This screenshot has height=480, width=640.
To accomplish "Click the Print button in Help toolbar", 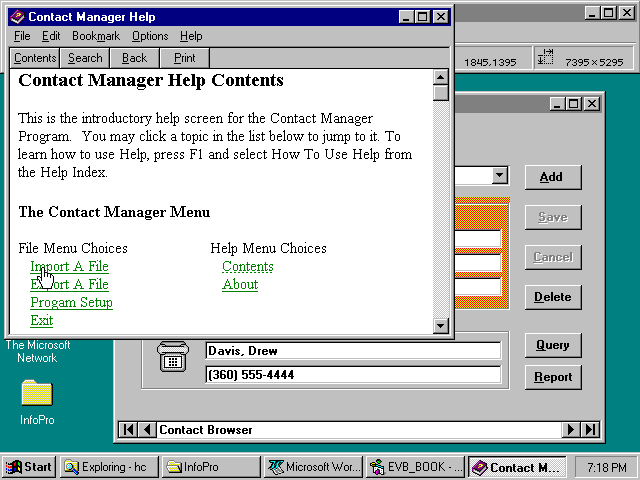I will 184,58.
